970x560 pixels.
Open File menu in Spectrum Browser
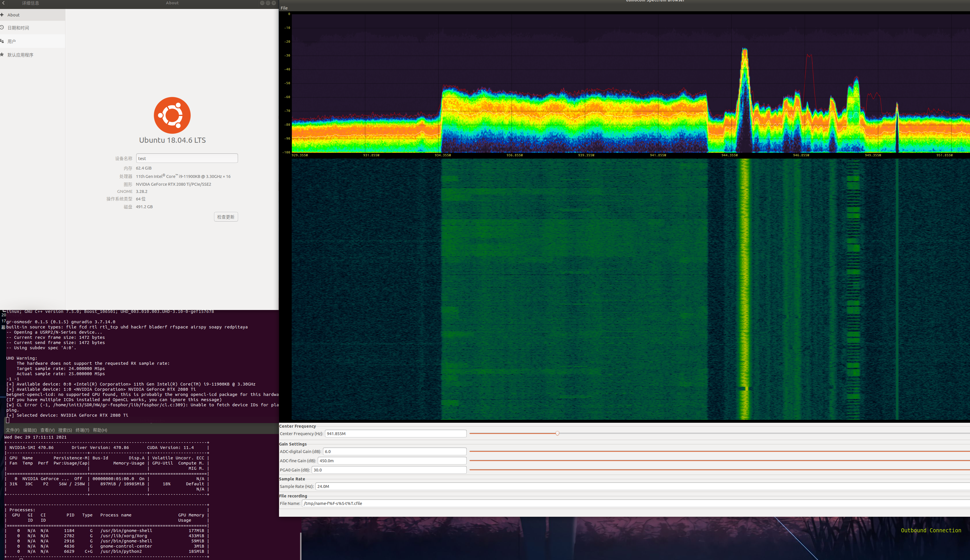click(284, 8)
